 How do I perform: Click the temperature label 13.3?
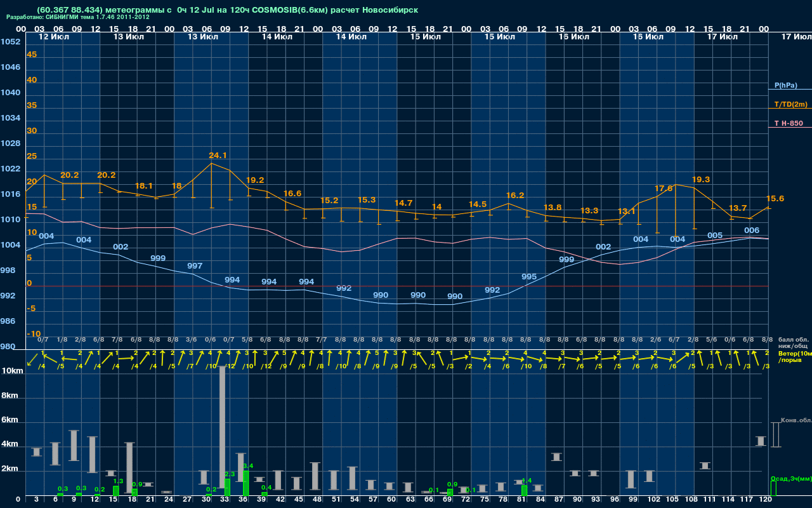point(589,211)
